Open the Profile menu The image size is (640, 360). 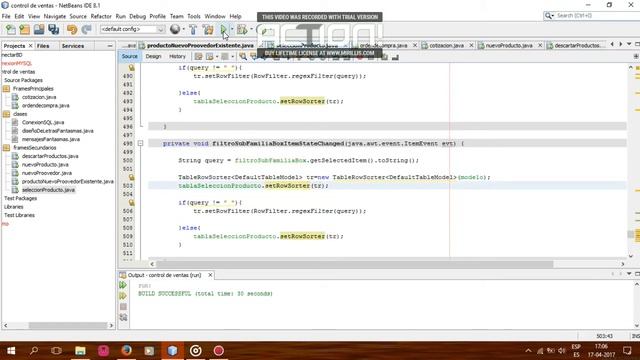tap(158, 16)
